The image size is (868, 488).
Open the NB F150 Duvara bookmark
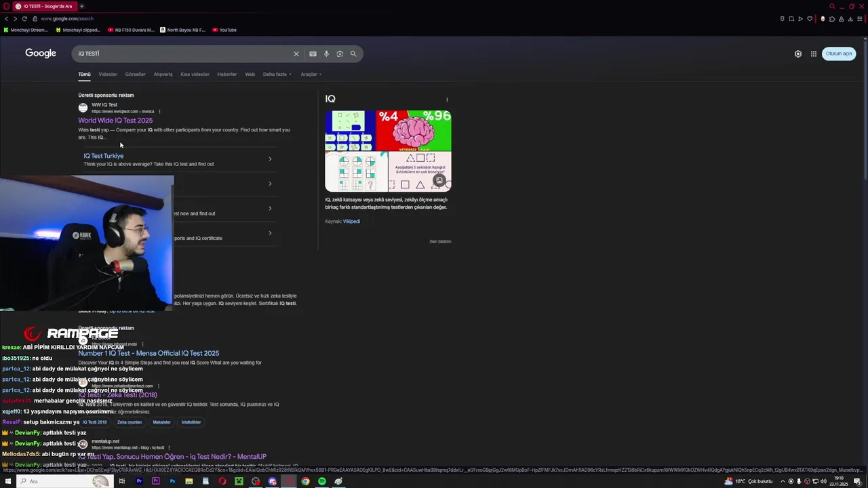131,30
